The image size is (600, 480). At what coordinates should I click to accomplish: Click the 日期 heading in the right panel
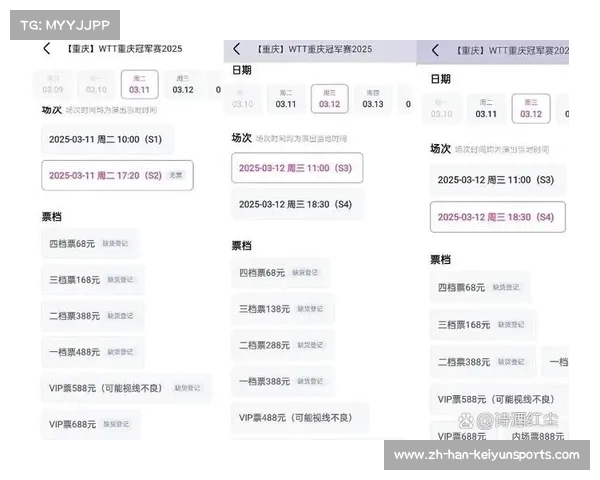tap(441, 79)
